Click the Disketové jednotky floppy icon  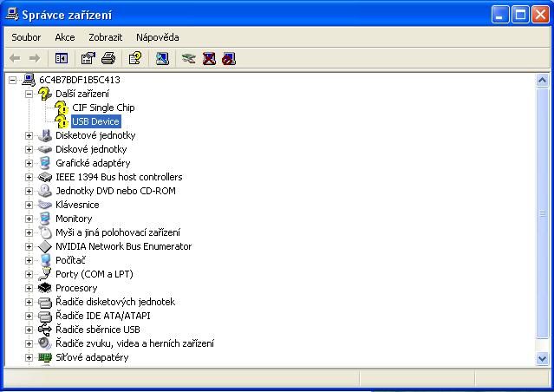coord(45,135)
